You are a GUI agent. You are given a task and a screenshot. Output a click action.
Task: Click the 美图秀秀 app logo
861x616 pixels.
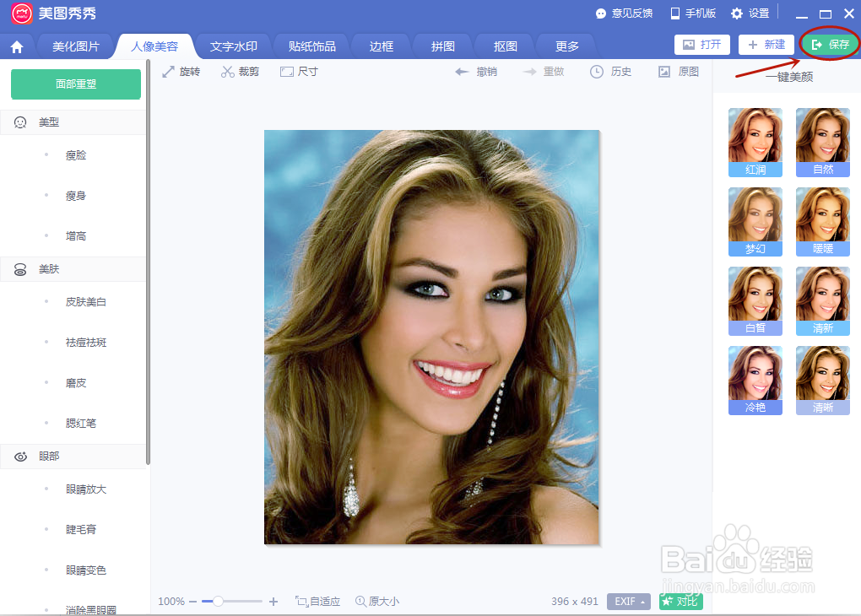tap(22, 14)
